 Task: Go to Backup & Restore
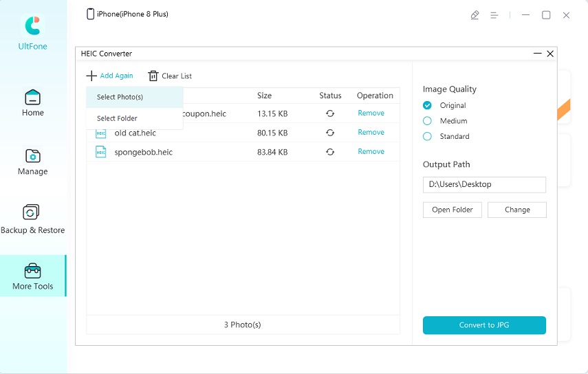32,219
